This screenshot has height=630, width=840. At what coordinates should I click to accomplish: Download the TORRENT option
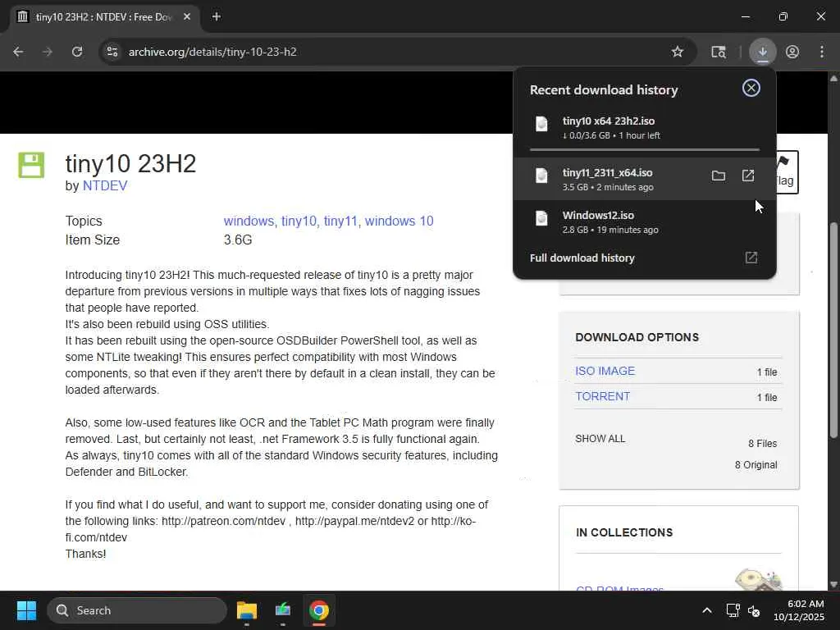(x=603, y=396)
